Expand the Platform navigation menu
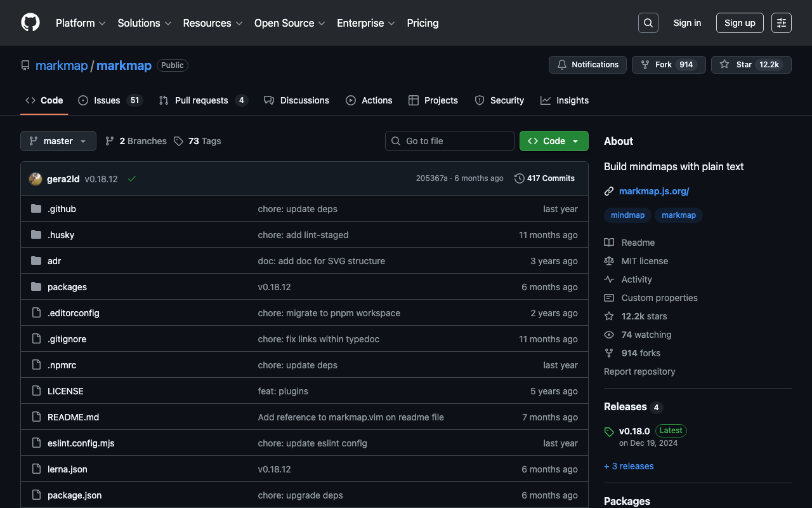 pos(80,23)
